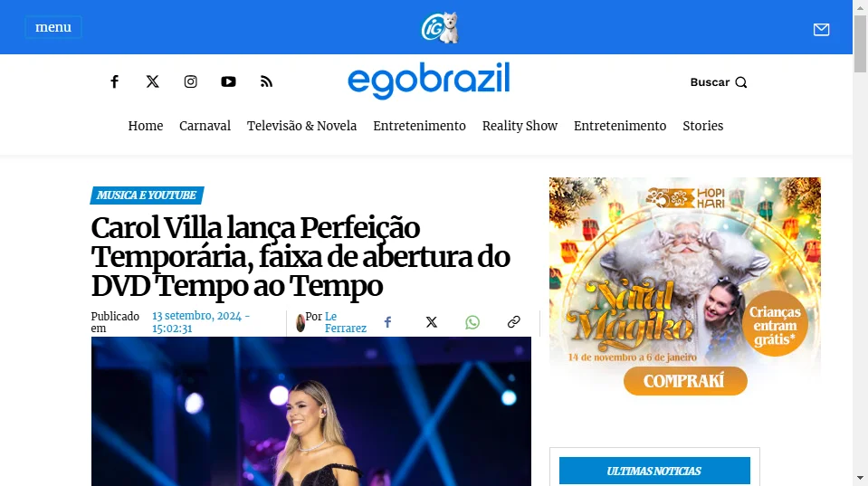868x486 pixels.
Task: Open Televisão & Novela menu item
Action: click(301, 126)
